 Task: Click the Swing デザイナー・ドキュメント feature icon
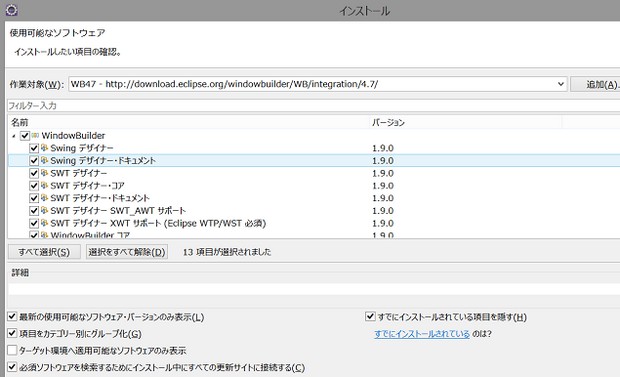click(44, 160)
